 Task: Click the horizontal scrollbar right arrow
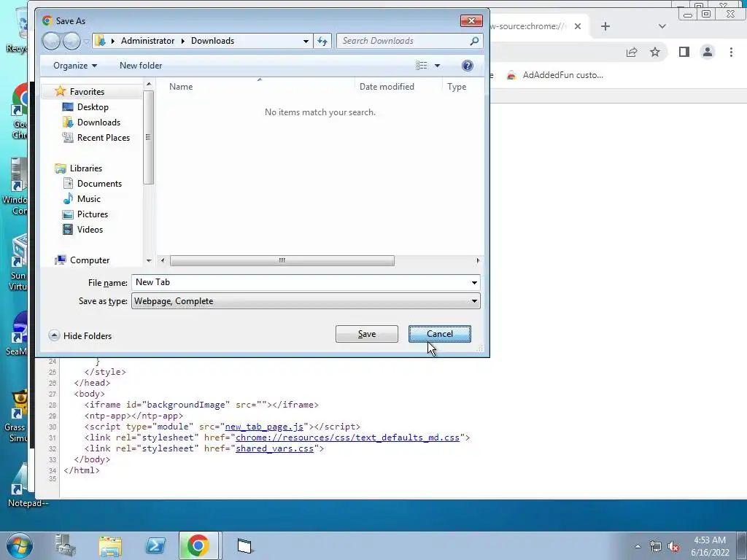point(479,260)
